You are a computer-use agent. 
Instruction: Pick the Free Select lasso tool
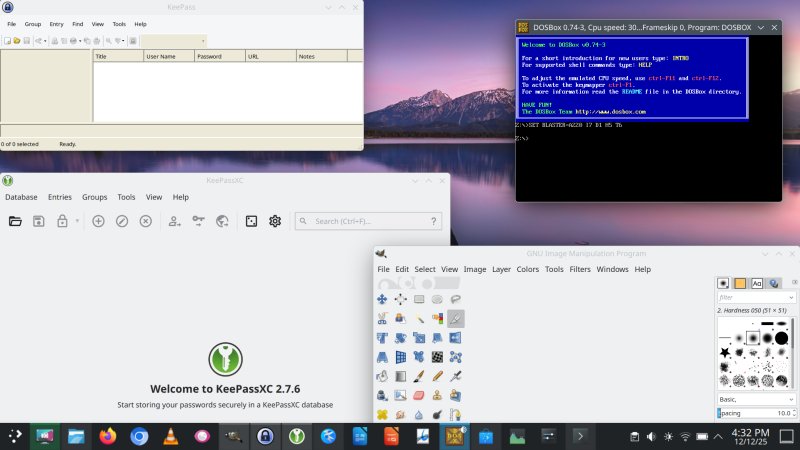coord(455,299)
